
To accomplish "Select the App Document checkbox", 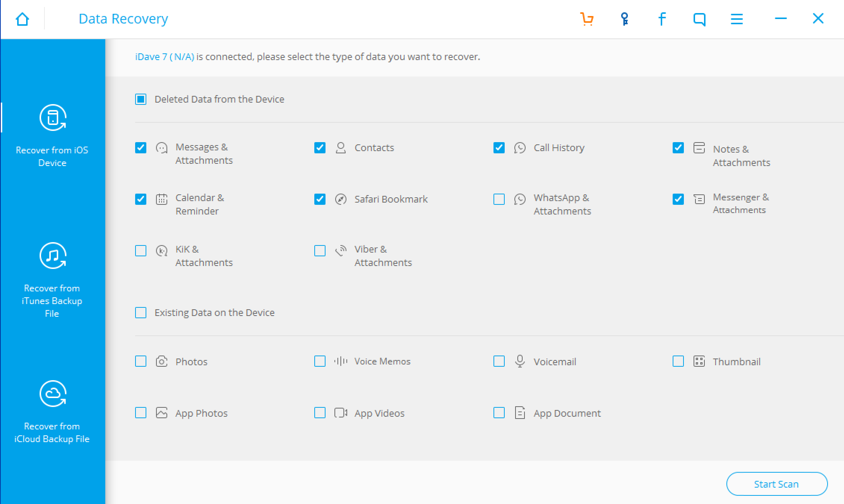I will tap(499, 413).
